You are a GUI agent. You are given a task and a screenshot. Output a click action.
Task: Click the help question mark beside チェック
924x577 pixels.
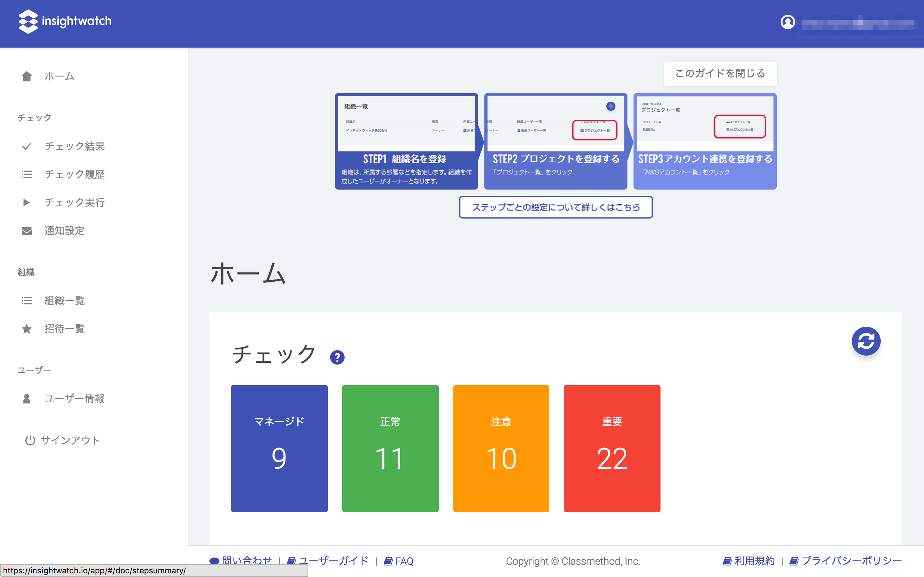(337, 358)
